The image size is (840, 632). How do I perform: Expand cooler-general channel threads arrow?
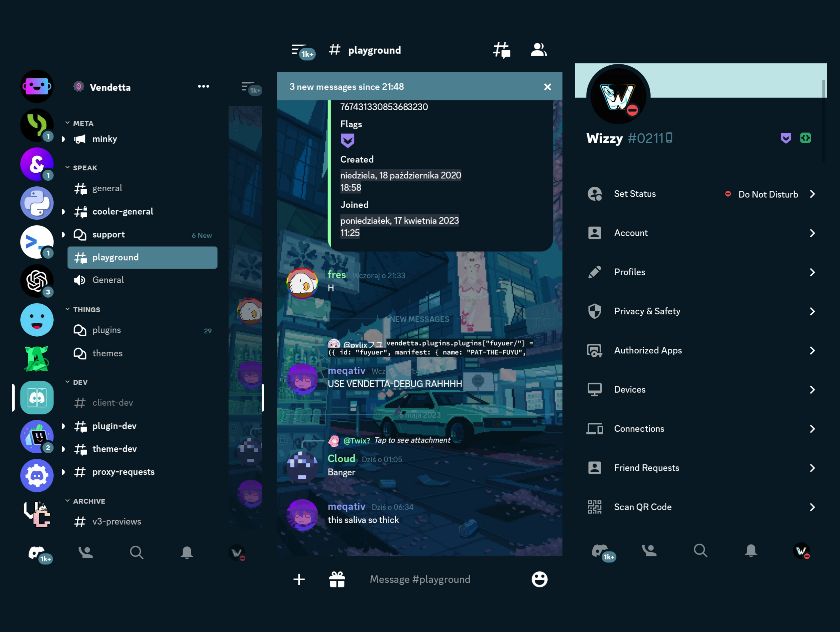[x=63, y=212]
